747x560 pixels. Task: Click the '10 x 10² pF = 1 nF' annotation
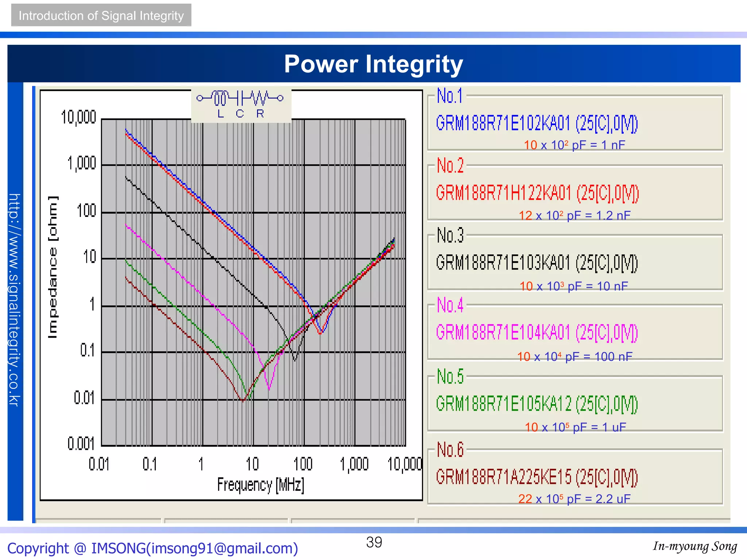[x=574, y=145]
